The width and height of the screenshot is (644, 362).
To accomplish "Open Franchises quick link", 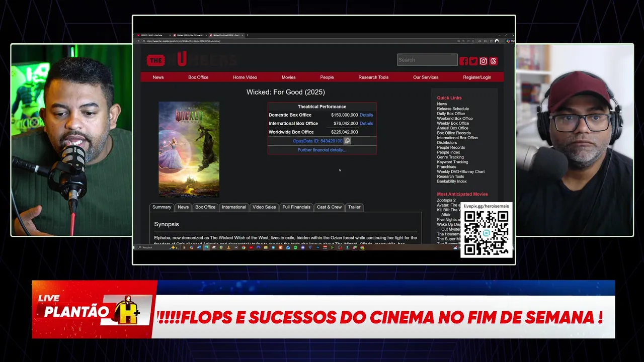I will coord(446,167).
